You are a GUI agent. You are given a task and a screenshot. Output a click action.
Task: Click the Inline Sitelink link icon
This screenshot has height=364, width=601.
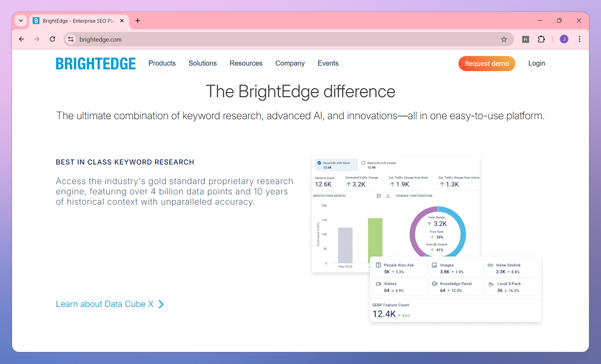pos(490,265)
